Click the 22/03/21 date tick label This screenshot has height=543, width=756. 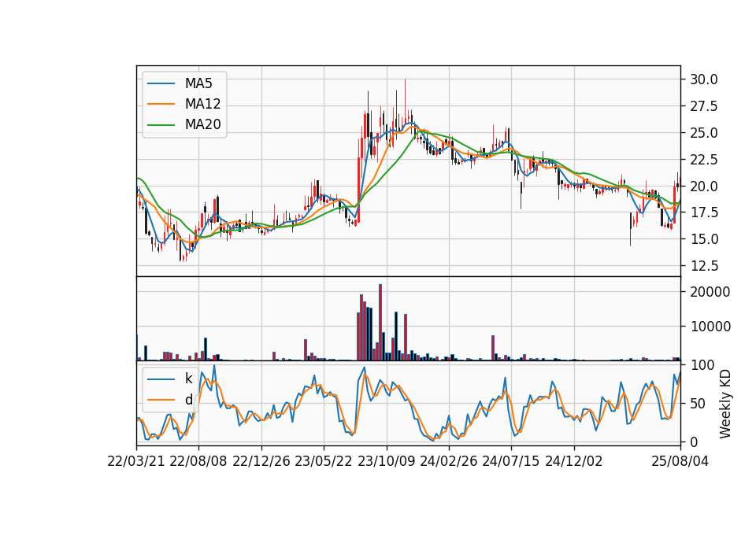(136, 461)
